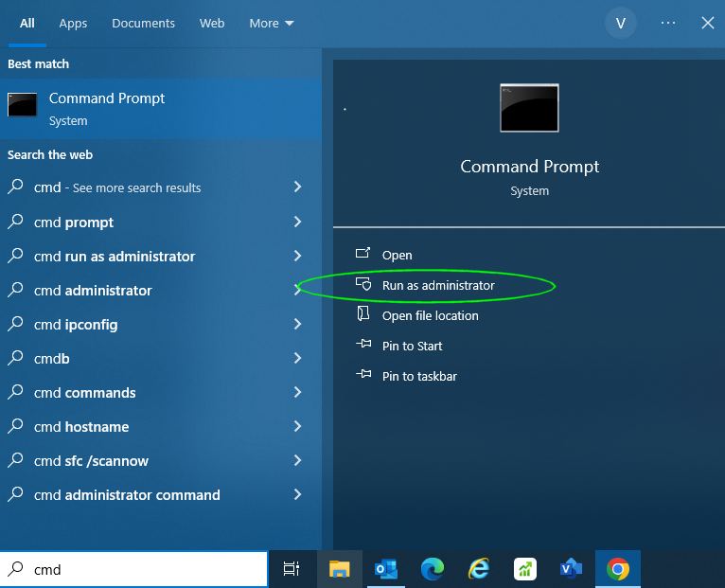Open the three-dots options menu
This screenshot has width=725, height=588.
(x=668, y=24)
